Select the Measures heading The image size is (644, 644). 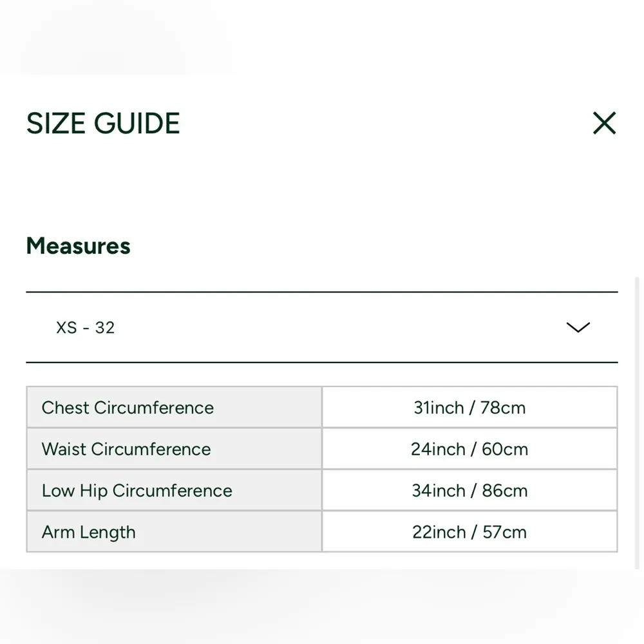click(78, 246)
